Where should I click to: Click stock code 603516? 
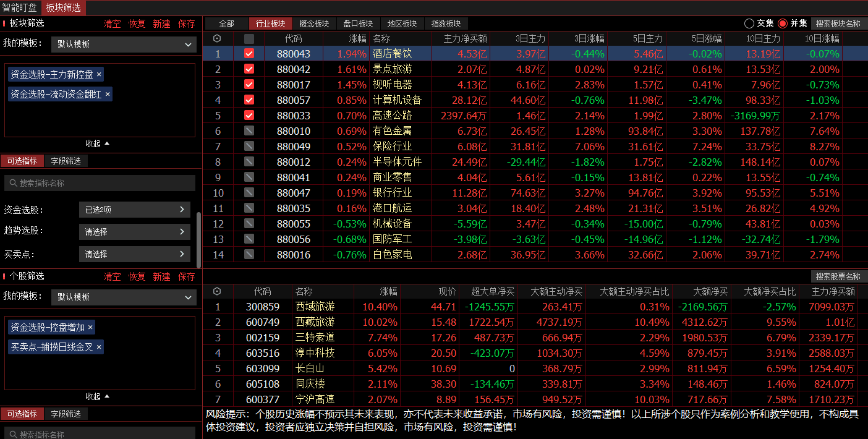point(263,353)
